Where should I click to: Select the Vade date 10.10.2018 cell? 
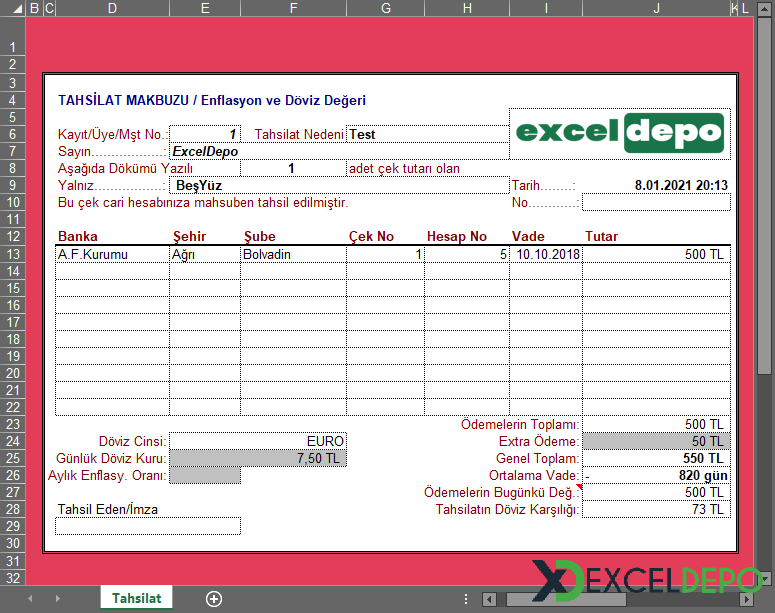point(546,254)
